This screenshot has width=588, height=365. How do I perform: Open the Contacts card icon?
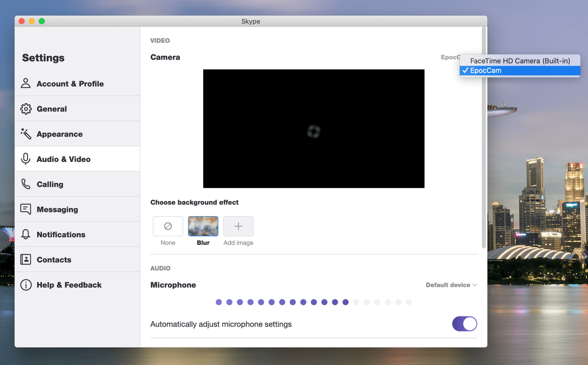coord(26,260)
